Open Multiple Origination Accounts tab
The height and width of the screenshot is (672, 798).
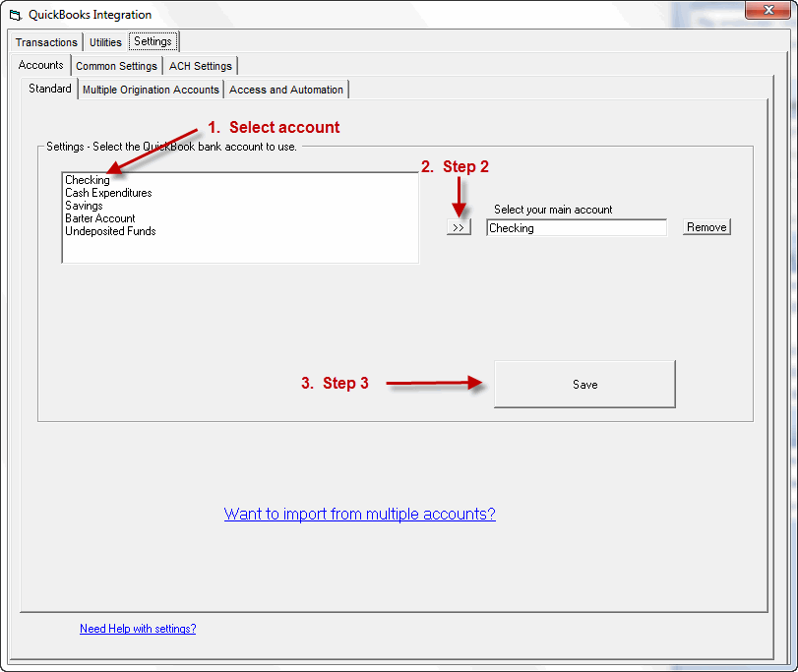151,90
